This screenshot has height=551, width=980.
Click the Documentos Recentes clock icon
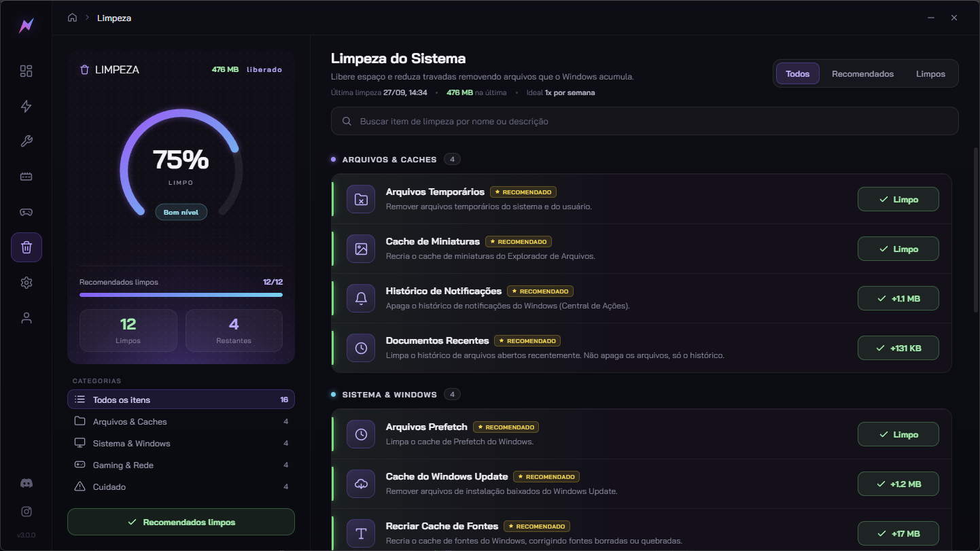[361, 348]
